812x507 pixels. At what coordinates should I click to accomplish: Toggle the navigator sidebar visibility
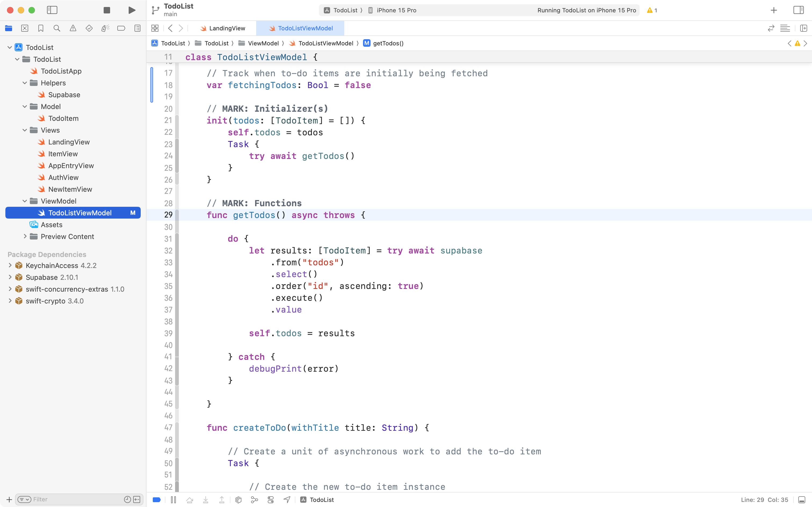tap(52, 10)
